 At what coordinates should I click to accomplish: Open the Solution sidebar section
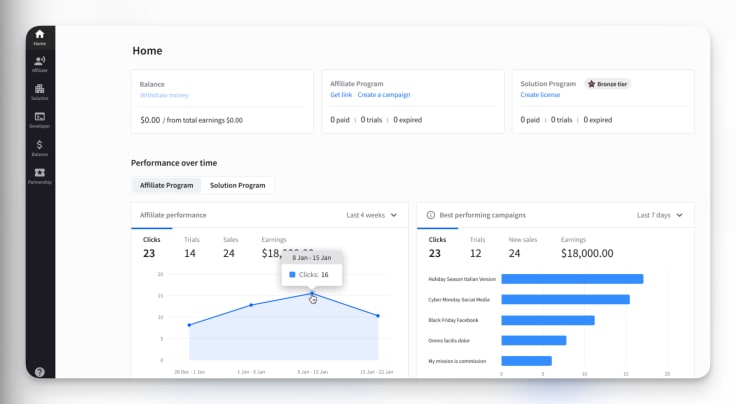(x=40, y=92)
